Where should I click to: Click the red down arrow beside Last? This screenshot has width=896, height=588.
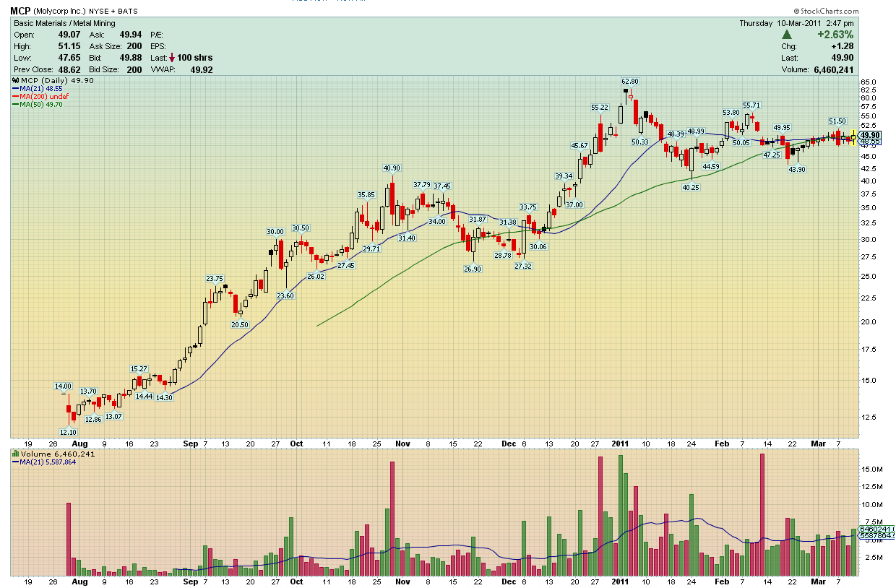tap(173, 58)
